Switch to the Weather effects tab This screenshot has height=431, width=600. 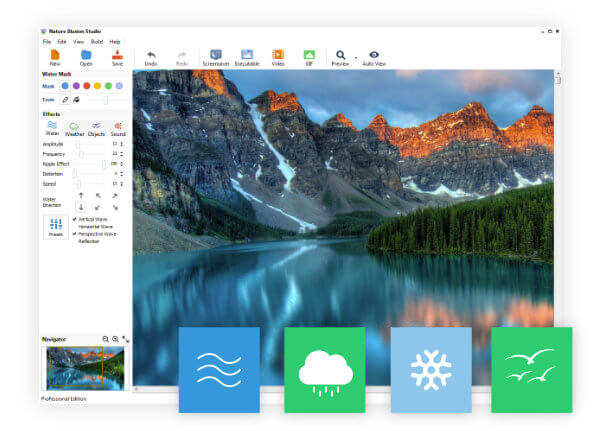coord(75,128)
